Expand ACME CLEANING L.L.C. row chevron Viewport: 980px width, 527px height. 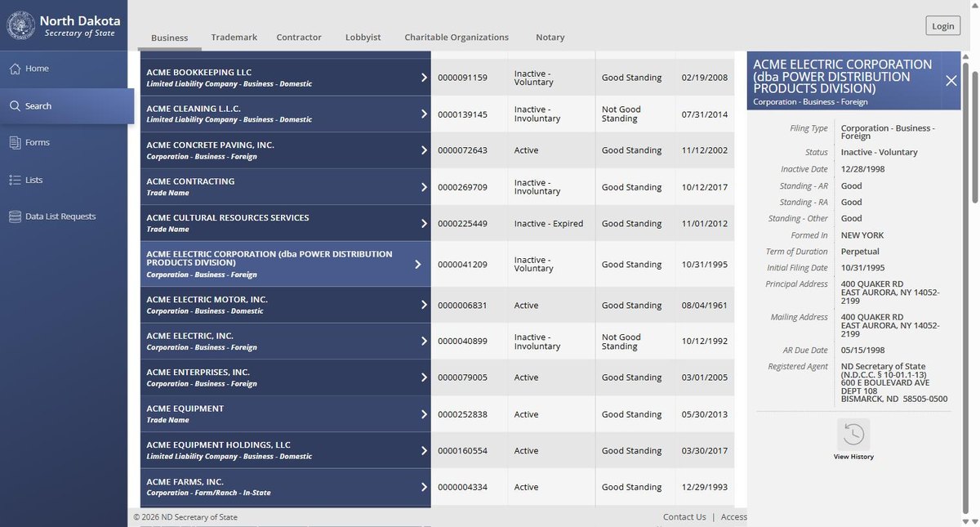[424, 114]
